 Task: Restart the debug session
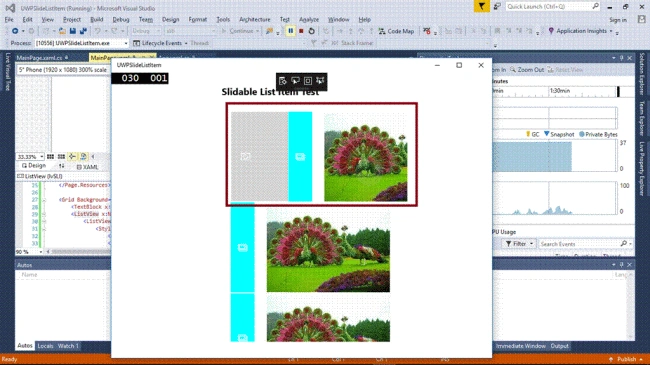coord(311,31)
